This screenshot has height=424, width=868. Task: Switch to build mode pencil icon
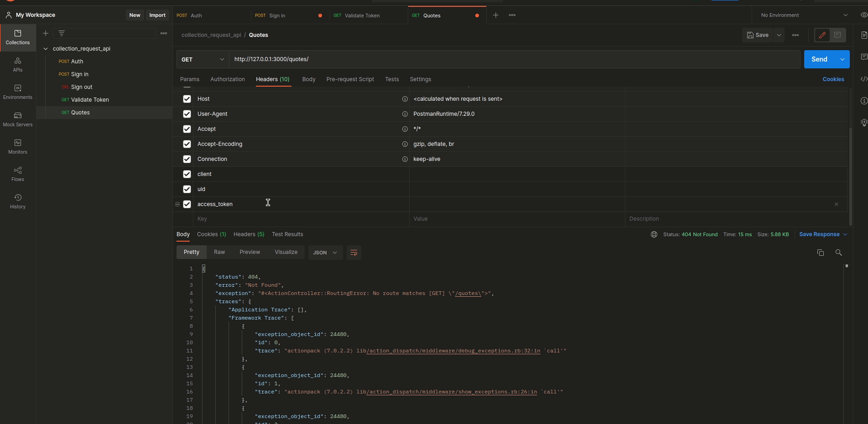tap(822, 35)
